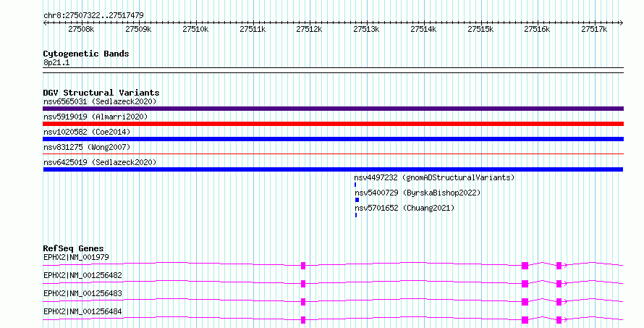Click NM_001256483 exon near 27516k
644x328 pixels.
tap(525, 302)
